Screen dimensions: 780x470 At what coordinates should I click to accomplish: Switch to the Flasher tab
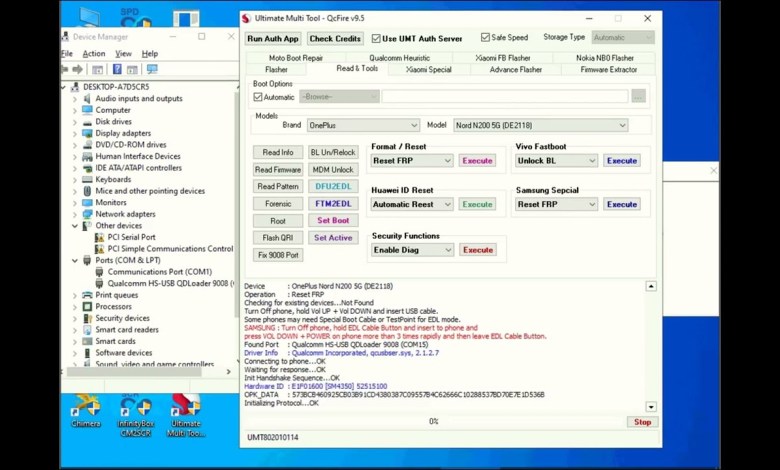click(276, 70)
